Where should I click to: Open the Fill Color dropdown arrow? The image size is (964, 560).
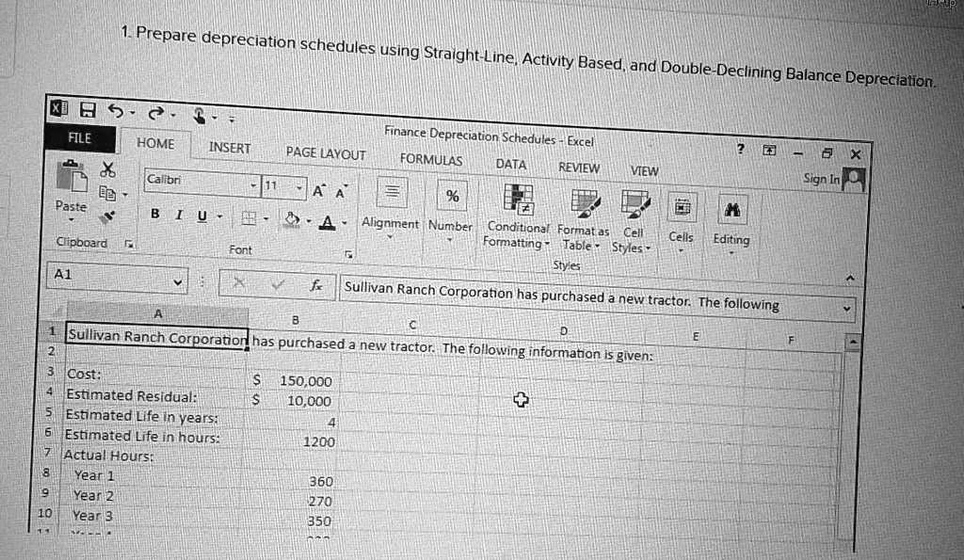(x=309, y=222)
